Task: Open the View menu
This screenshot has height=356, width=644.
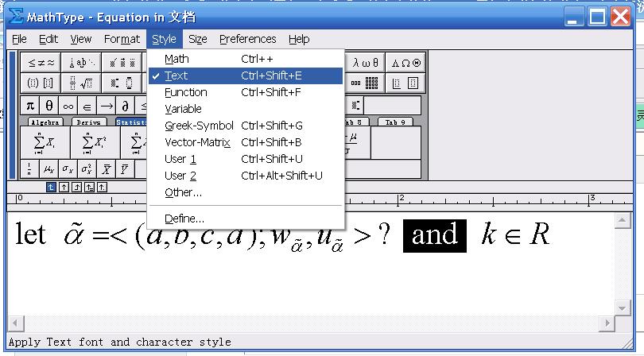Action: [80, 39]
